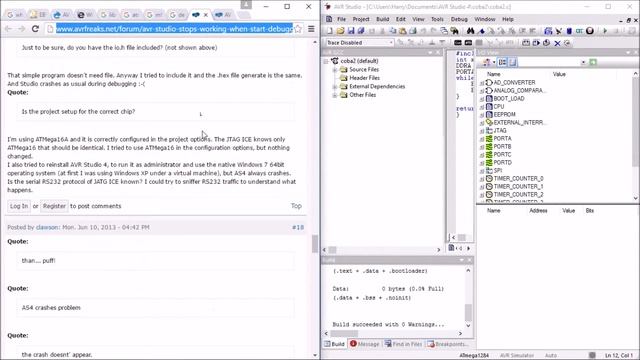Viewport: 640px width, 360px height.
Task: Click the Header Files folder in project tree
Action: pos(360,78)
